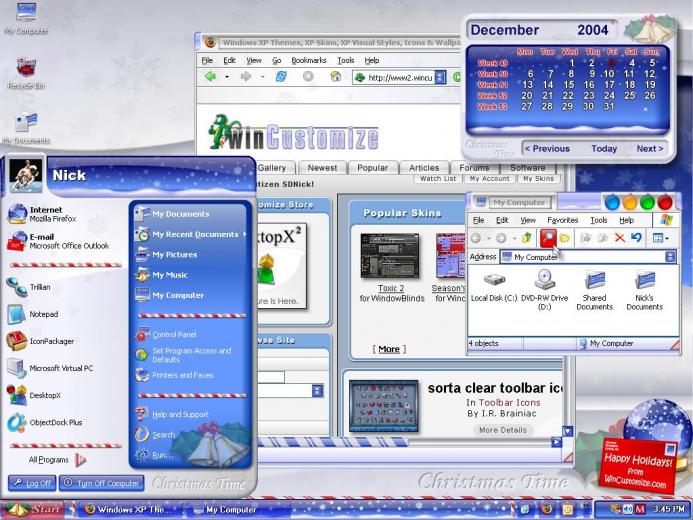The height and width of the screenshot is (520, 693).
Task: Click the Up folder icon in Explorer toolbar
Action: (526, 238)
